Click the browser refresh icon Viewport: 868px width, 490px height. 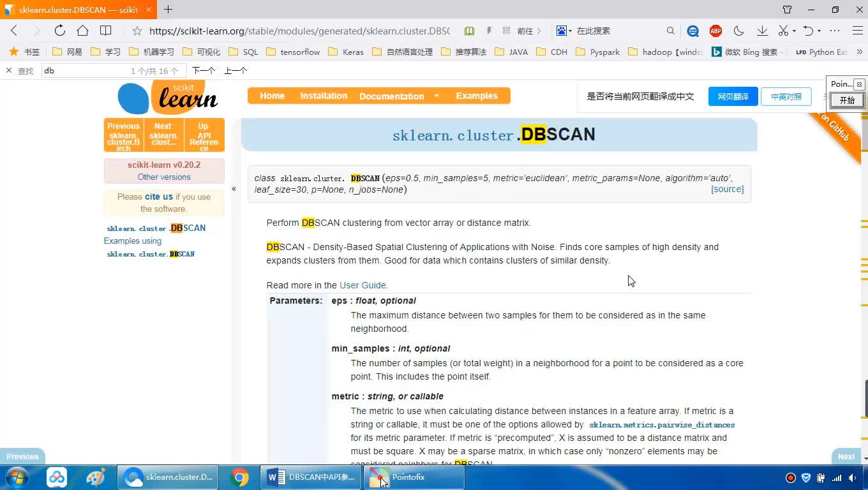pyautogui.click(x=59, y=31)
